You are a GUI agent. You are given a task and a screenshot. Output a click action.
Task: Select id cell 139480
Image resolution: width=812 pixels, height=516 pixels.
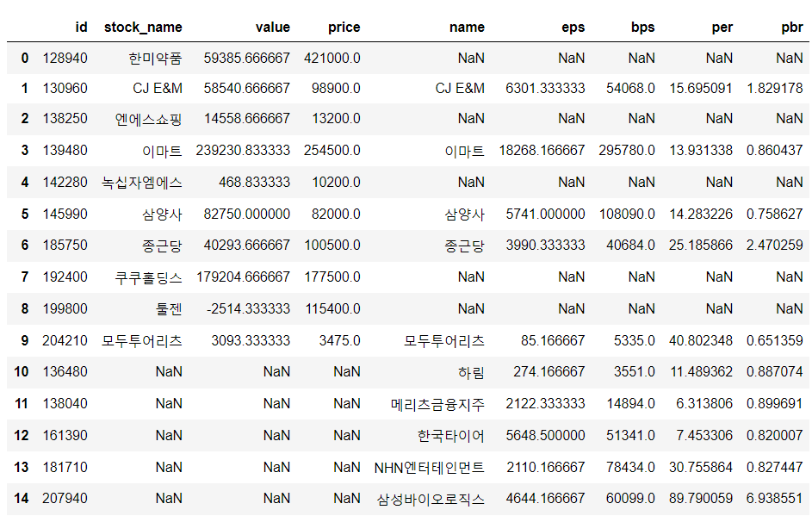pyautogui.click(x=65, y=151)
